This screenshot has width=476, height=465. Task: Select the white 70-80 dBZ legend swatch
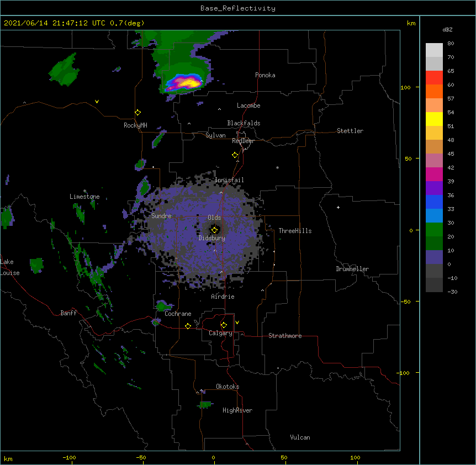434,50
